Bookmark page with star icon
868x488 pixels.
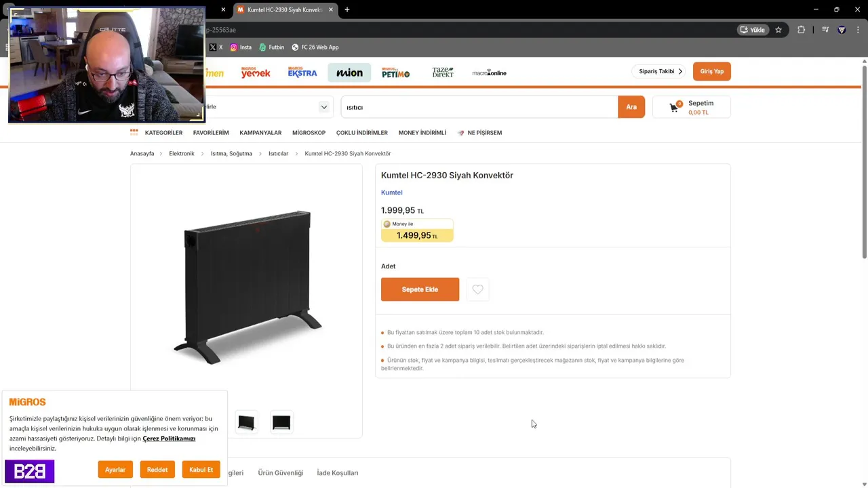[x=778, y=30]
